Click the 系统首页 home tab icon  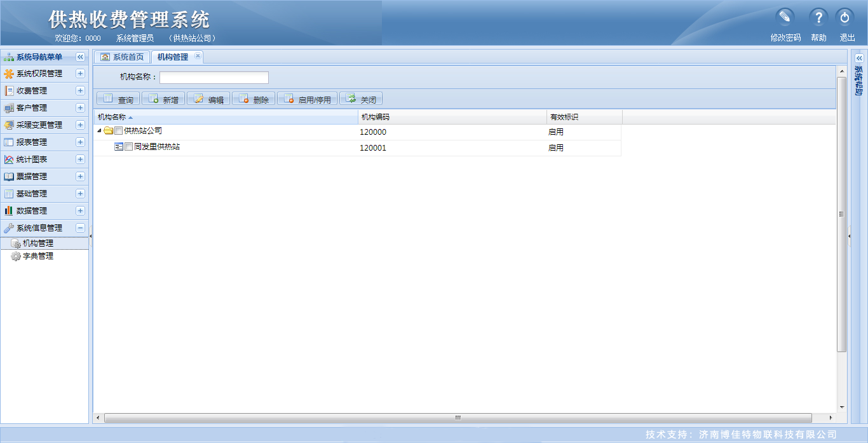[x=105, y=57]
